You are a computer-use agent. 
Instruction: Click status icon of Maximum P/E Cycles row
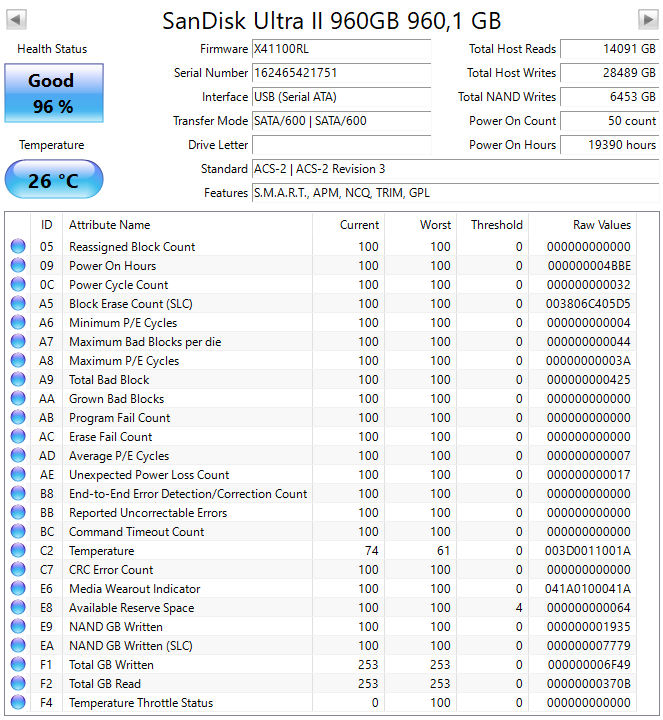(x=18, y=360)
